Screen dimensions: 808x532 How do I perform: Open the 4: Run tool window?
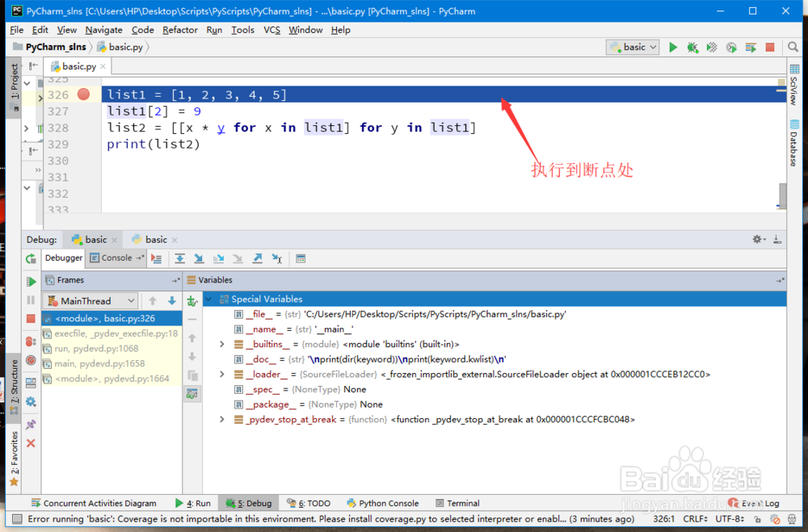pos(193,503)
